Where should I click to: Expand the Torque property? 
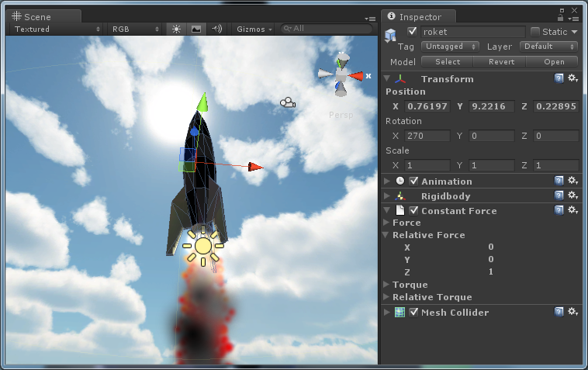click(x=386, y=285)
